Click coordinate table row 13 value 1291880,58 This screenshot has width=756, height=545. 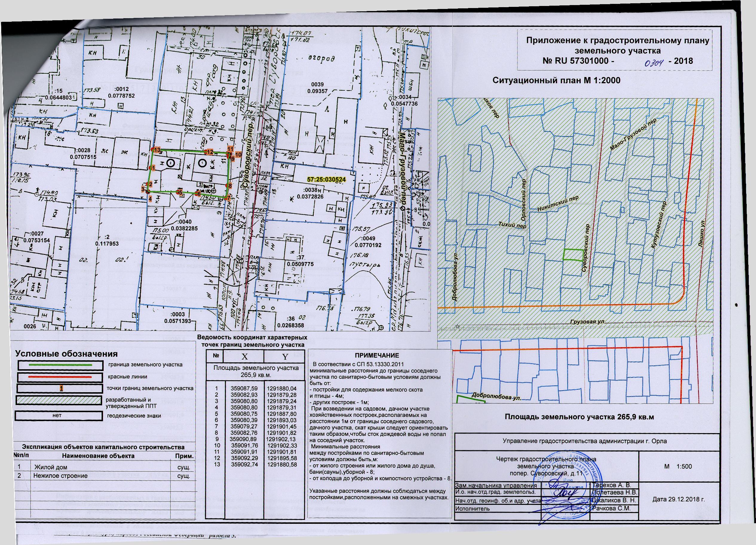pos(281,465)
